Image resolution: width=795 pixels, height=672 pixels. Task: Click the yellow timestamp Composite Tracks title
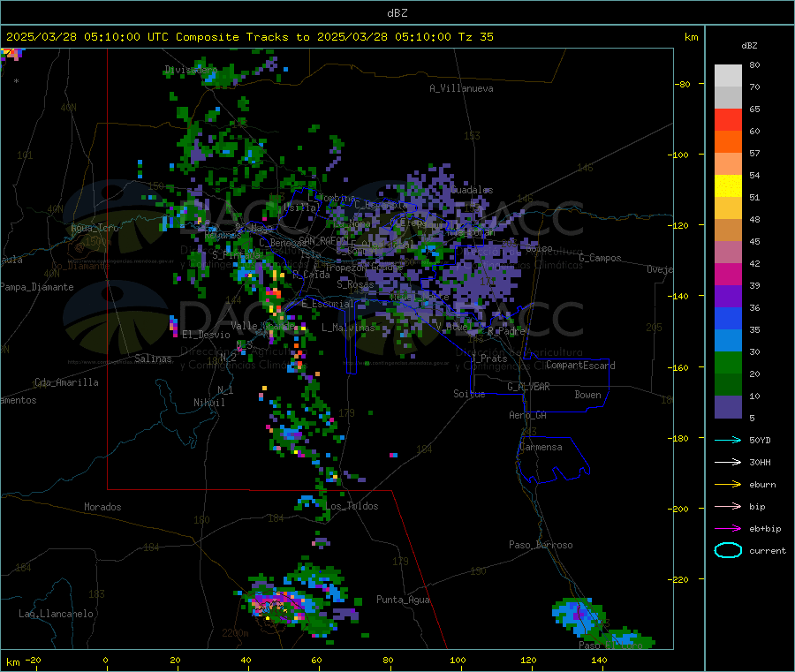(249, 37)
